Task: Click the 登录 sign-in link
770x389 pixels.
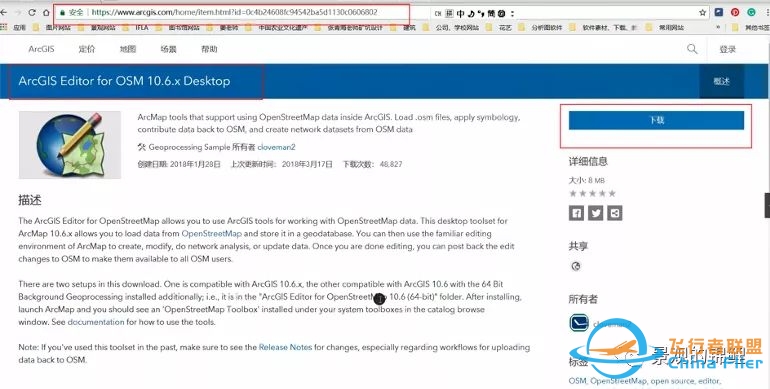Action: point(728,50)
